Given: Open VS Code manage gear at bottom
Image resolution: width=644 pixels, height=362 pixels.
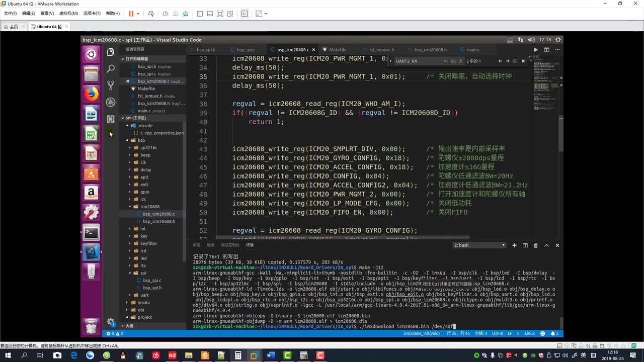Looking at the screenshot, I should (x=111, y=322).
